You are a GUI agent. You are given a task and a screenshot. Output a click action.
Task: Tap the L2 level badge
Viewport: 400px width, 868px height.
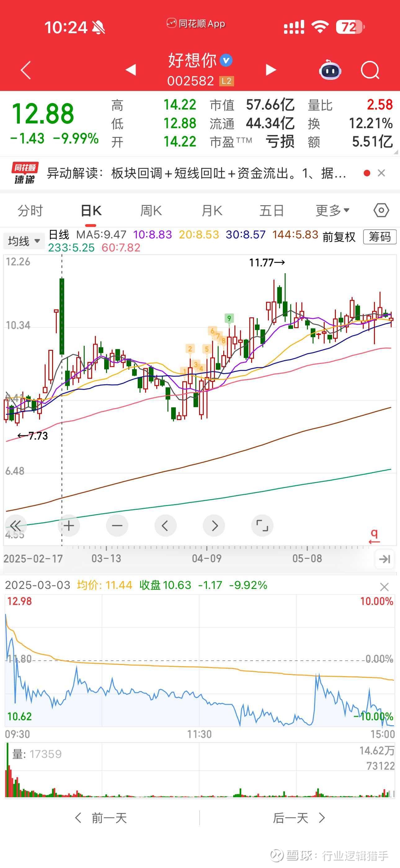click(x=227, y=81)
